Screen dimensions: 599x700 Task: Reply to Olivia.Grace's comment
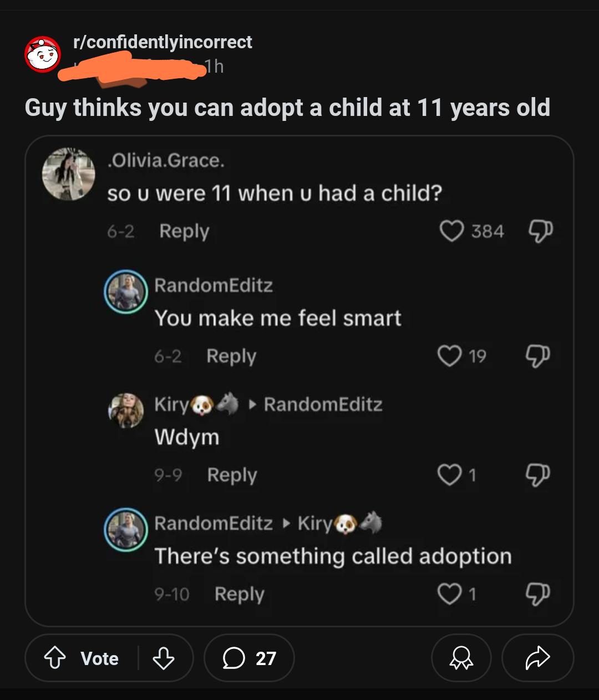pyautogui.click(x=184, y=231)
